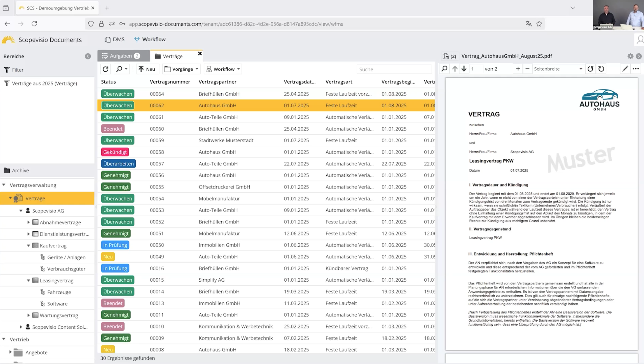Screen dimensions: 644x364
Task: Collapse the Kaufvertrag node
Action: tap(28, 245)
